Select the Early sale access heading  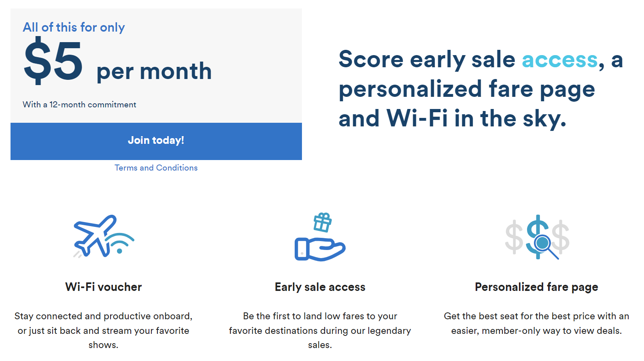tap(320, 287)
